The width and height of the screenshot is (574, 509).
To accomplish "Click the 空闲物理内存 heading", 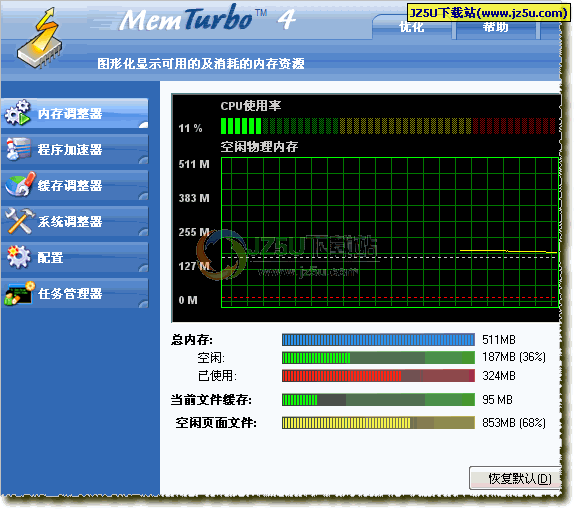I will pyautogui.click(x=259, y=147).
